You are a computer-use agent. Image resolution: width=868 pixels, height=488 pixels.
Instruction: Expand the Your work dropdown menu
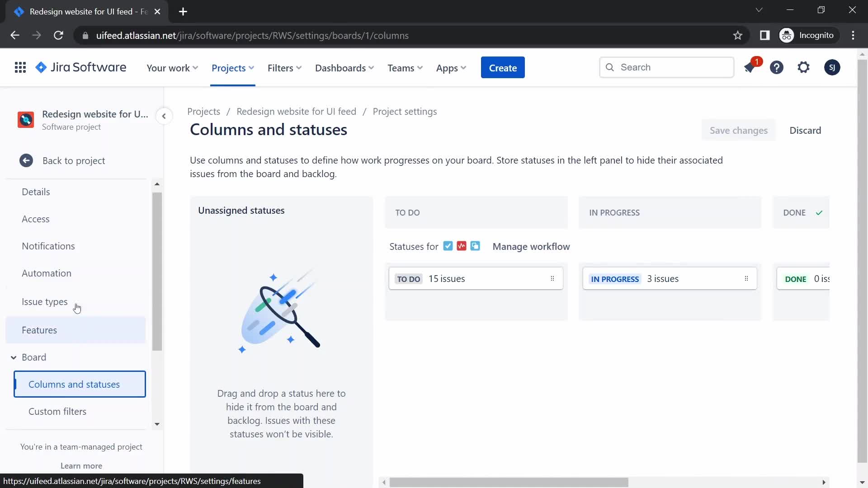173,67
